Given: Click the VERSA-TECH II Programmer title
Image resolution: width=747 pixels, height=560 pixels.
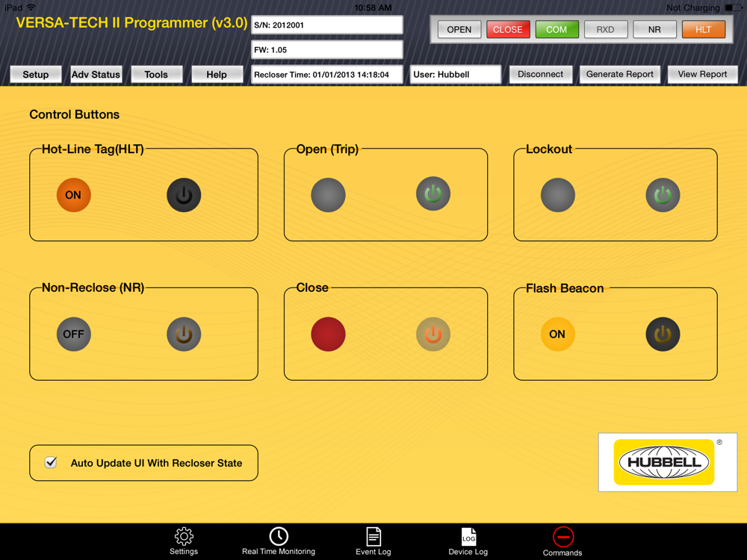Looking at the screenshot, I should point(132,23).
